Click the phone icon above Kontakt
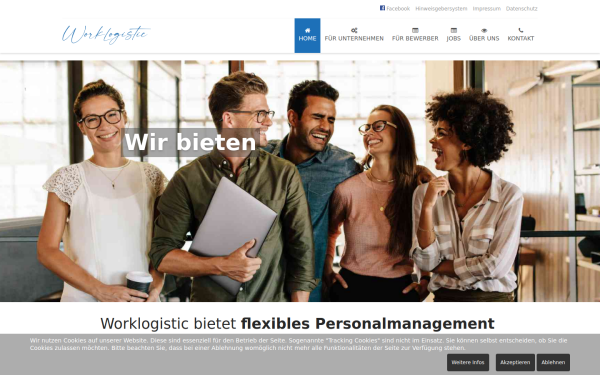The height and width of the screenshot is (375, 600). click(x=521, y=30)
